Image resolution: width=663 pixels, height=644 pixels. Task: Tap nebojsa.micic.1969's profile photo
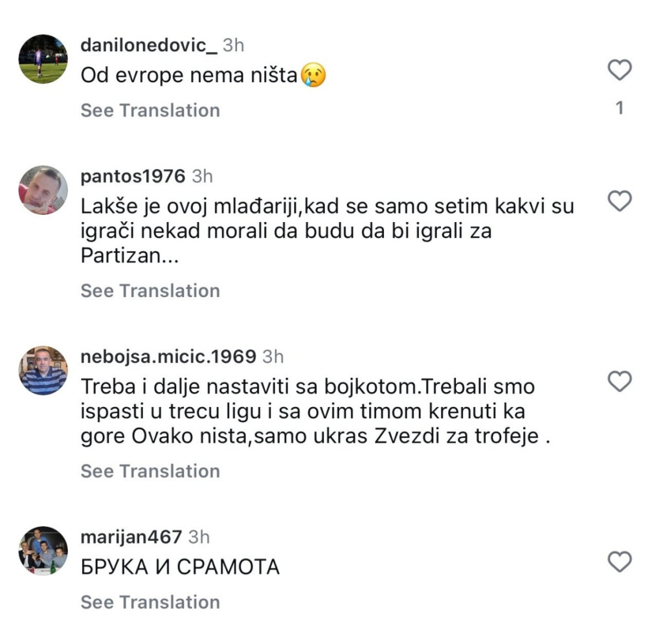[43, 370]
